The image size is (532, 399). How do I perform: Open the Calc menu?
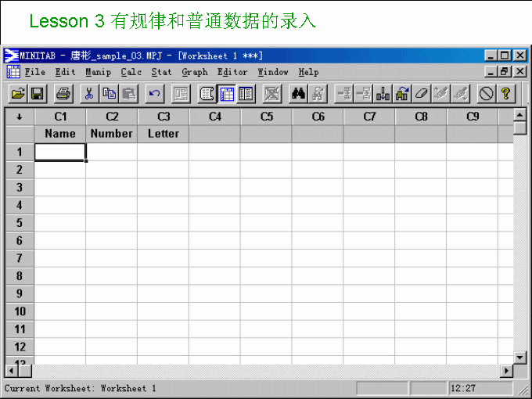click(x=131, y=72)
